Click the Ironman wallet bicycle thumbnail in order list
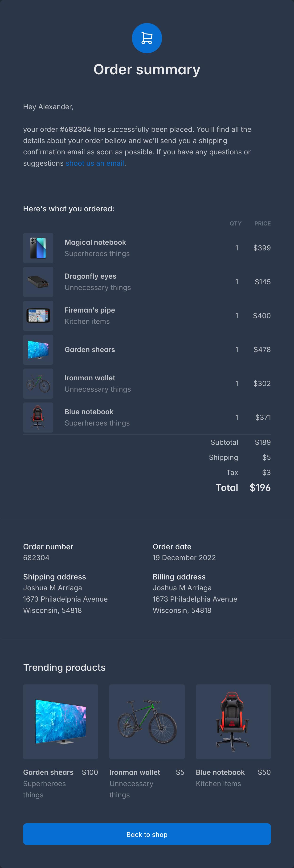Screen dimensions: 294x868 coord(38,384)
